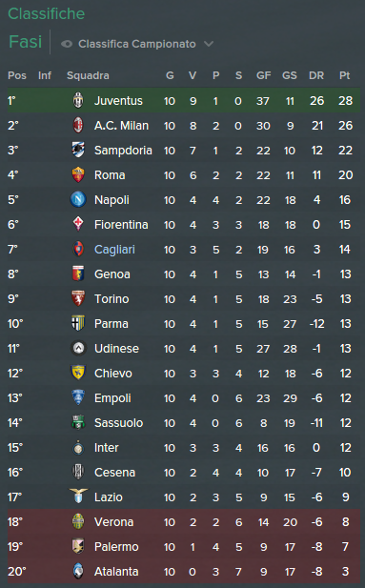Click the Roma club badge
The height and width of the screenshot is (588, 365).
(x=78, y=174)
